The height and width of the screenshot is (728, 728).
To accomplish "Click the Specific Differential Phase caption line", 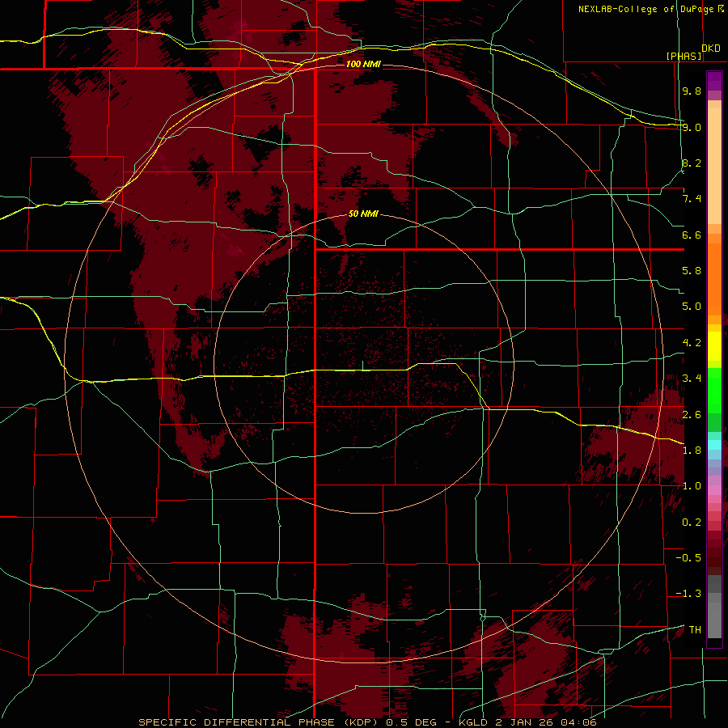I will coord(367,722).
